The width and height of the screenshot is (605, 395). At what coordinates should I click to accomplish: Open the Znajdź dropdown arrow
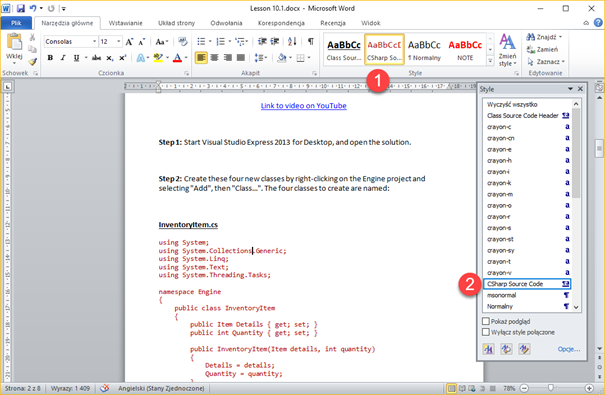coord(560,37)
